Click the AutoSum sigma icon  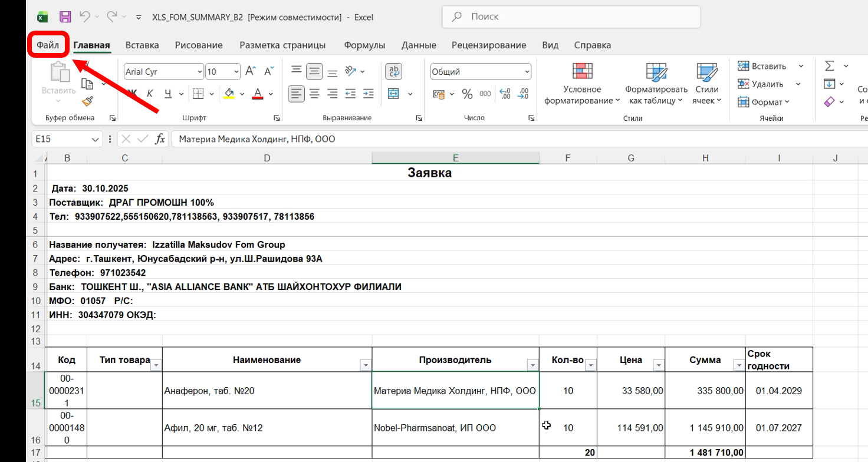830,66
